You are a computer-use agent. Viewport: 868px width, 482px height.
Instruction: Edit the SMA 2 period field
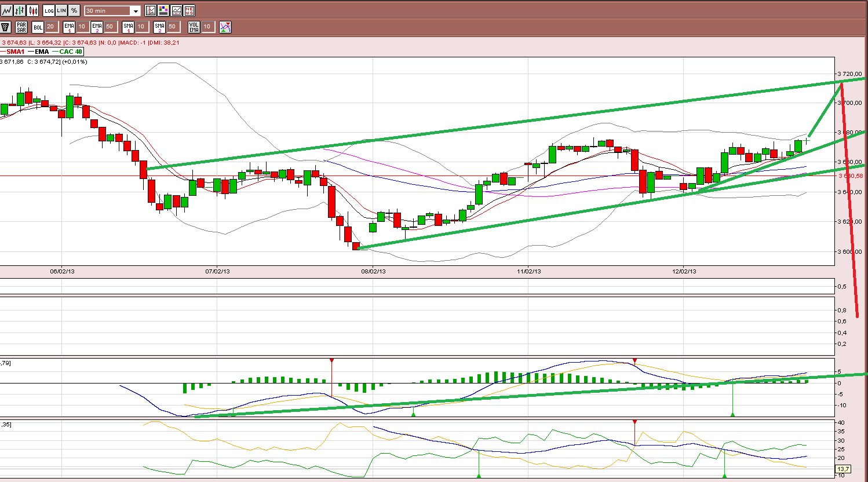(173, 27)
